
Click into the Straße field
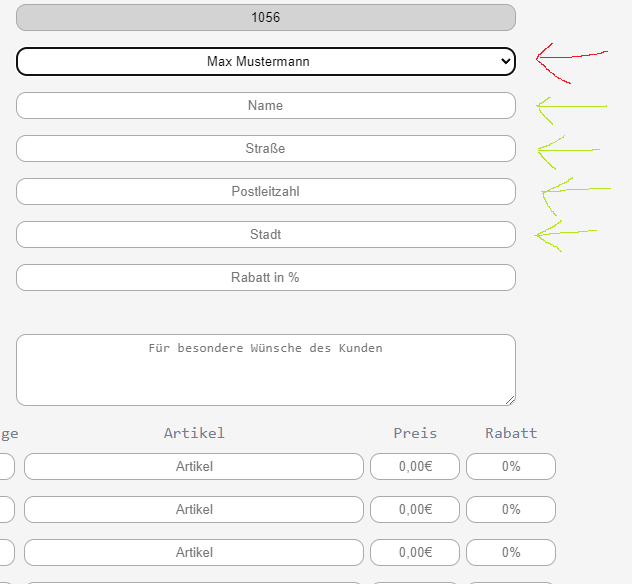pyautogui.click(x=266, y=148)
